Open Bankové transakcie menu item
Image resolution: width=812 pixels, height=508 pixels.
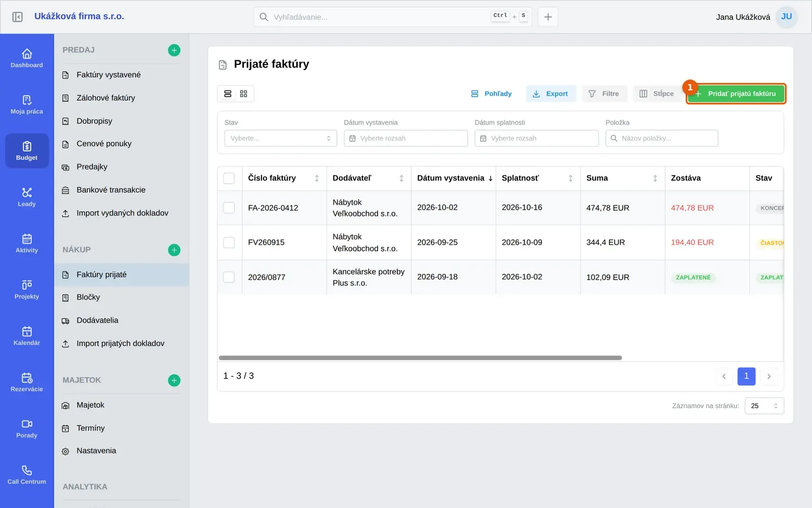point(122,190)
